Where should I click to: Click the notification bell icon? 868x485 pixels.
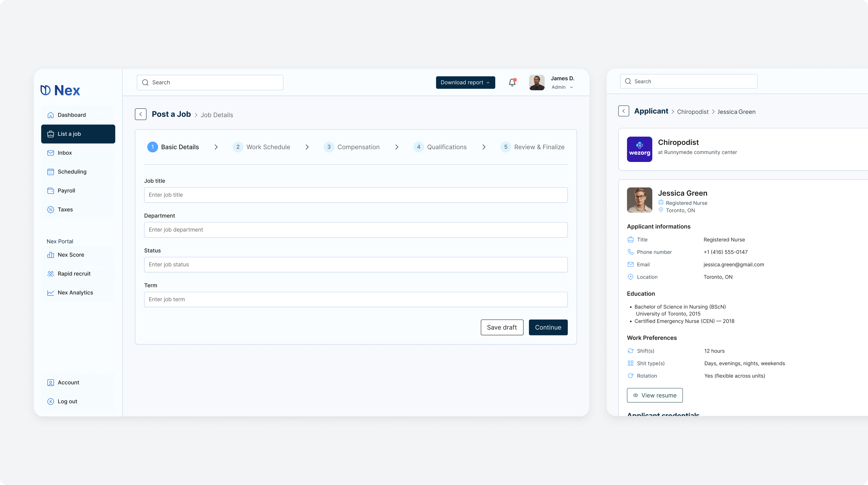[512, 82]
